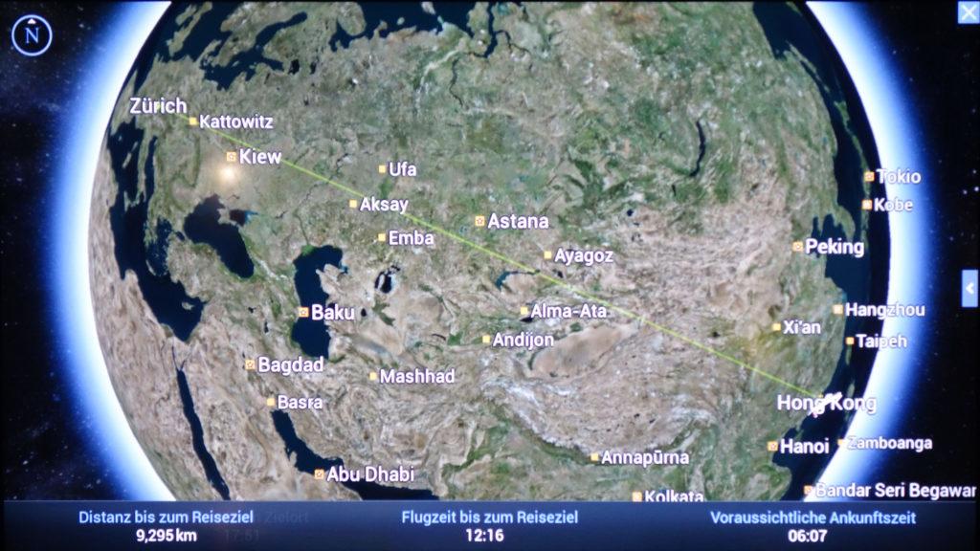Select the Alma-Ata city label

point(568,311)
